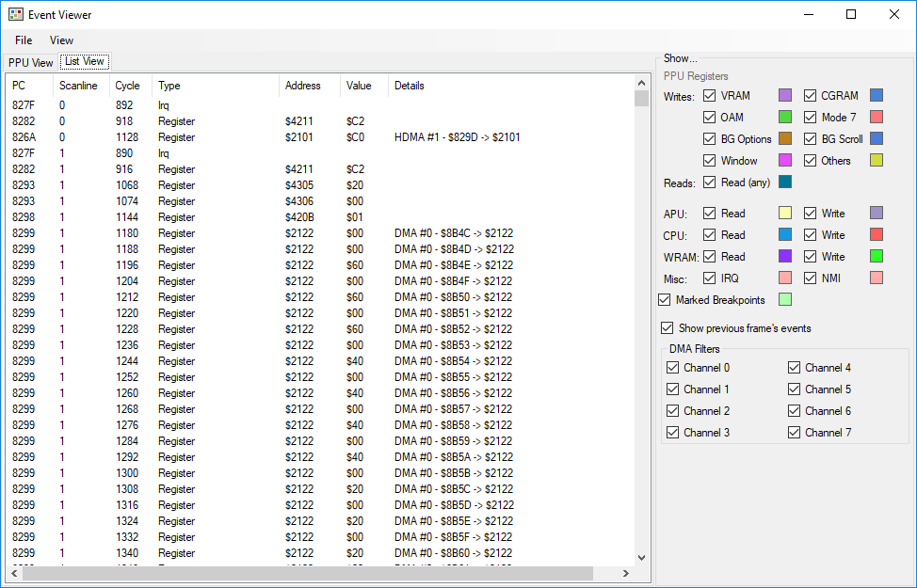This screenshot has width=917, height=588.
Task: Pick the VRAM purple color swatch
Action: 785,95
